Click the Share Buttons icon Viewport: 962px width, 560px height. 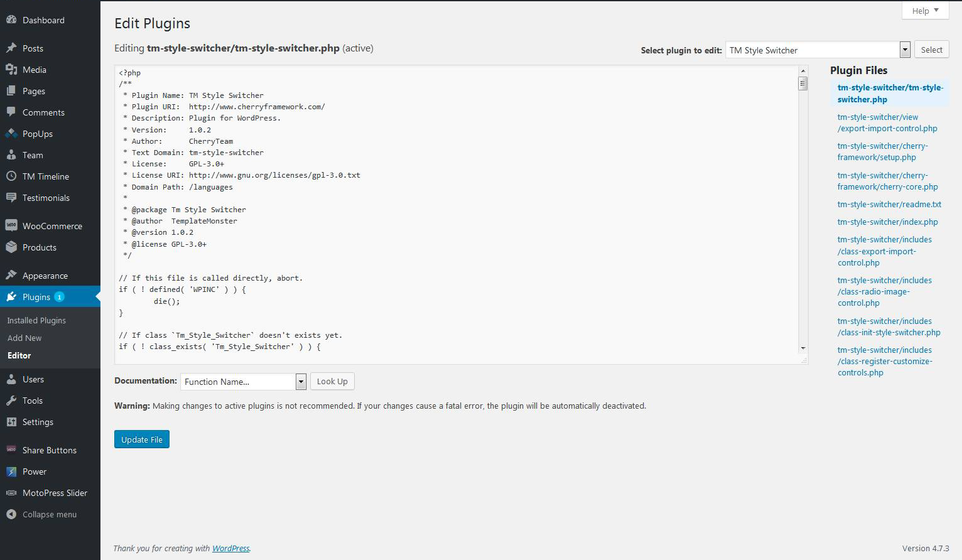[11, 450]
